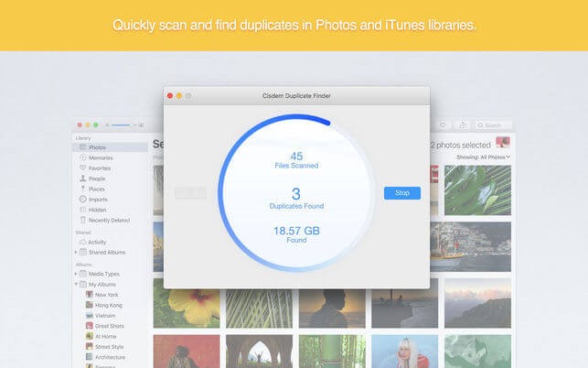
Task: Click the share icon in Photos toolbar
Action: 463,125
